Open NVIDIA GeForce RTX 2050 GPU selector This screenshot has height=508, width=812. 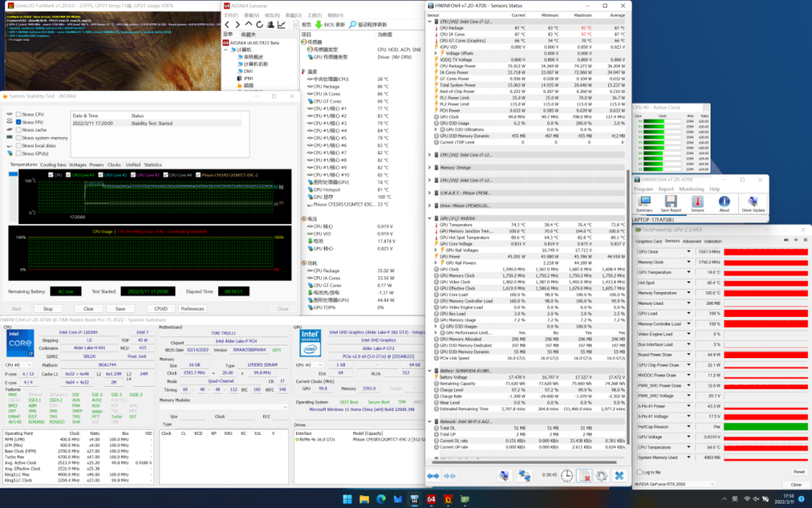pyautogui.click(x=674, y=484)
